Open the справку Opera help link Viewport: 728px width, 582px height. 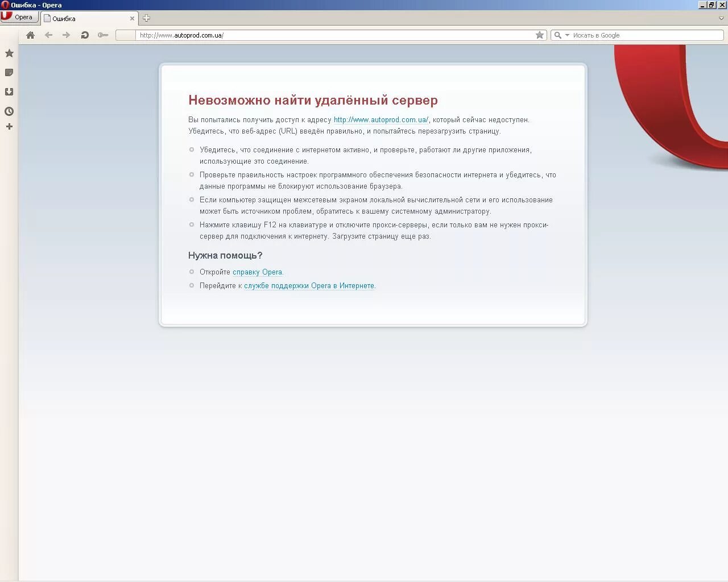pos(257,272)
